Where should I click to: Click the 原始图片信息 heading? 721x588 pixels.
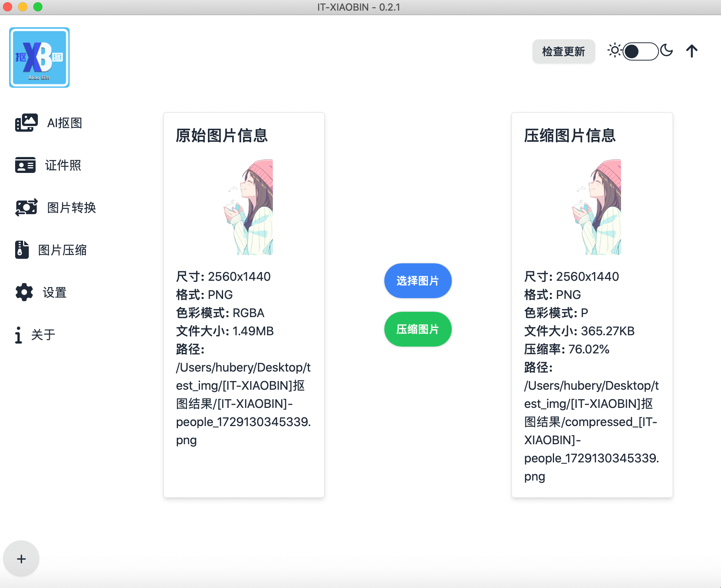(222, 135)
